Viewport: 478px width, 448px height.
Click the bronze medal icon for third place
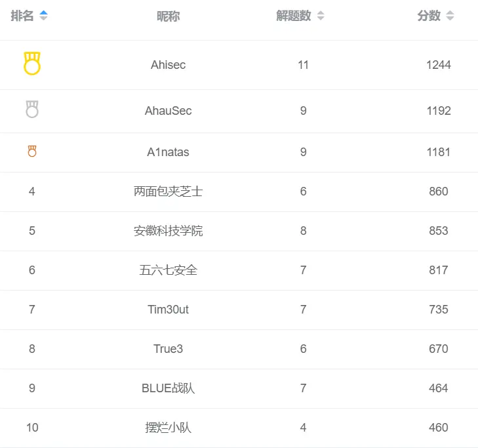pos(32,152)
